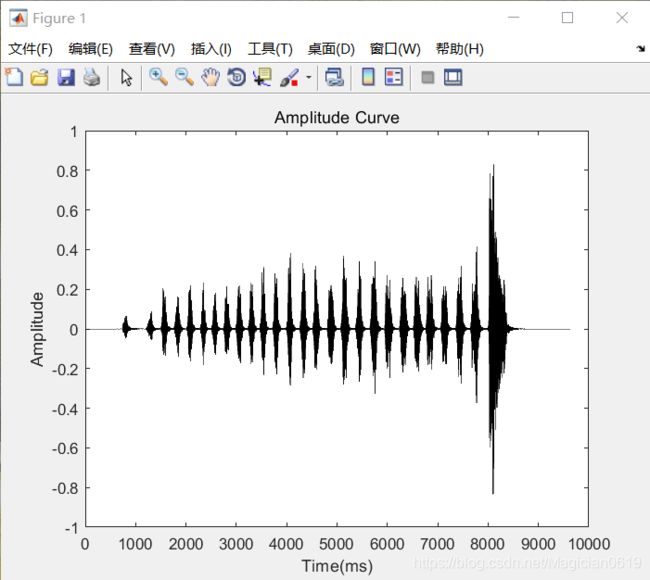Click the Show Plot Tools icon
This screenshot has height=580, width=650.
453,78
